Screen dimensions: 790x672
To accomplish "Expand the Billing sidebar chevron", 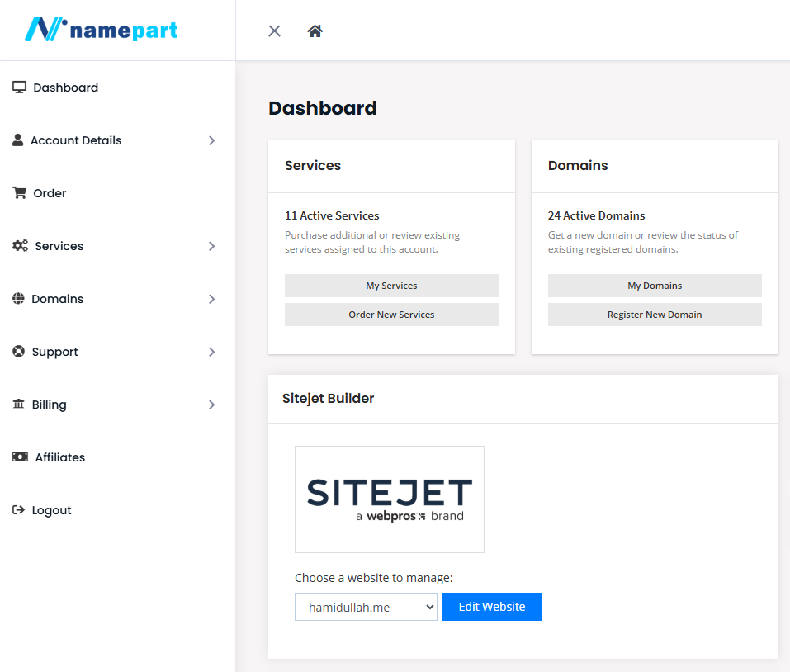I will click(211, 405).
